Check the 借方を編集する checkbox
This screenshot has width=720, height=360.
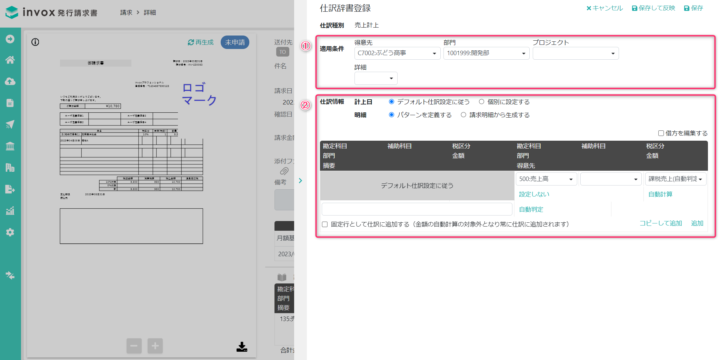661,133
